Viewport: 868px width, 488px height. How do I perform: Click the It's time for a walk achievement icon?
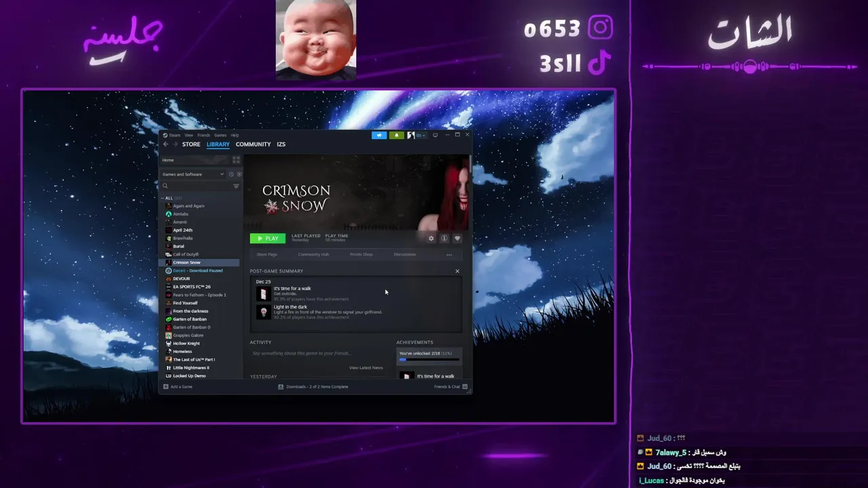coord(263,293)
